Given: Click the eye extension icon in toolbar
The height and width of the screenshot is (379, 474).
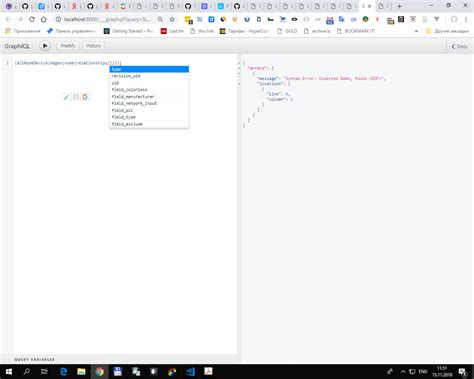Looking at the screenshot, I should click(294, 19).
